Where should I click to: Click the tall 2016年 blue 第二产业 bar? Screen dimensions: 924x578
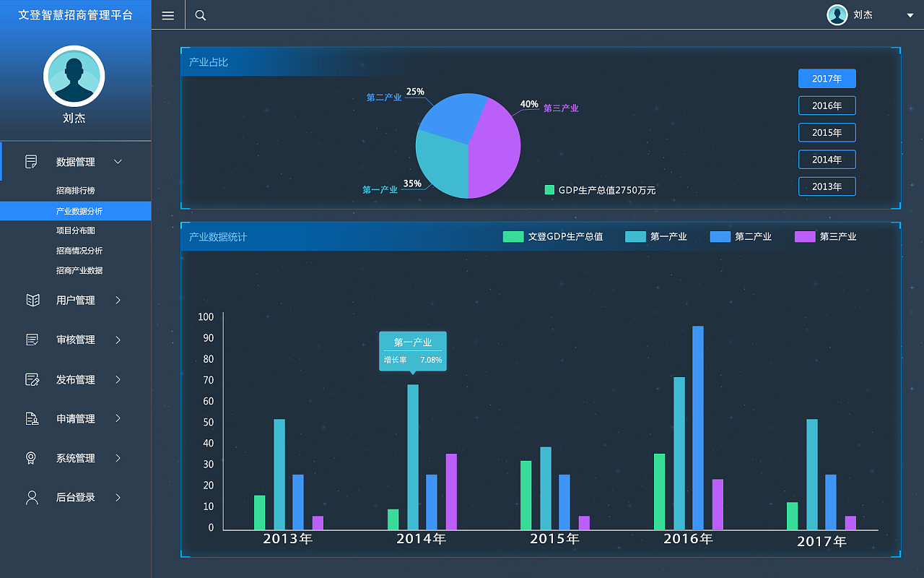[698, 428]
